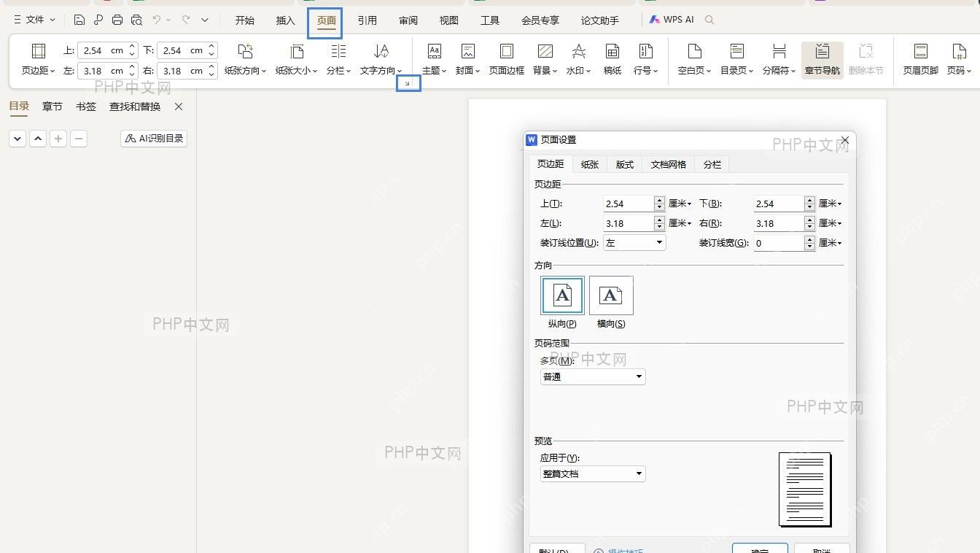Viewport: 980px width, 553px height.
Task: Switch to the 审阅 ribbon tab
Action: pyautogui.click(x=408, y=20)
